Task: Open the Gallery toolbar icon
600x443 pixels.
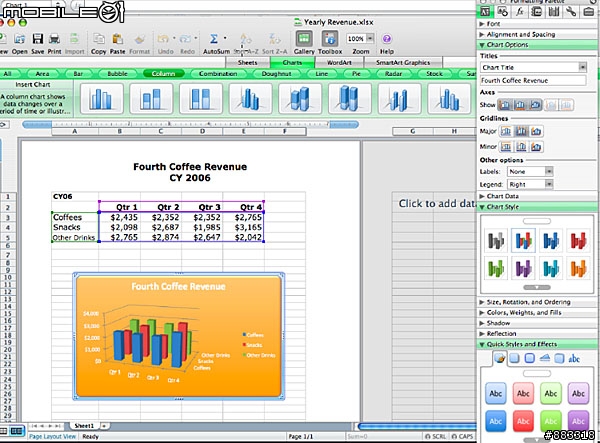Action: coord(304,39)
